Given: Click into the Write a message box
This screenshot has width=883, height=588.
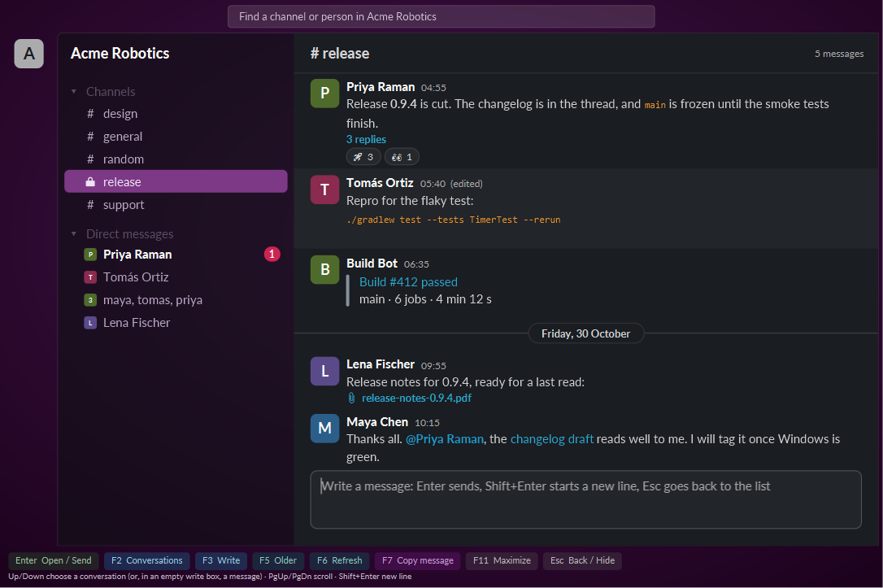Looking at the screenshot, I should 585,499.
